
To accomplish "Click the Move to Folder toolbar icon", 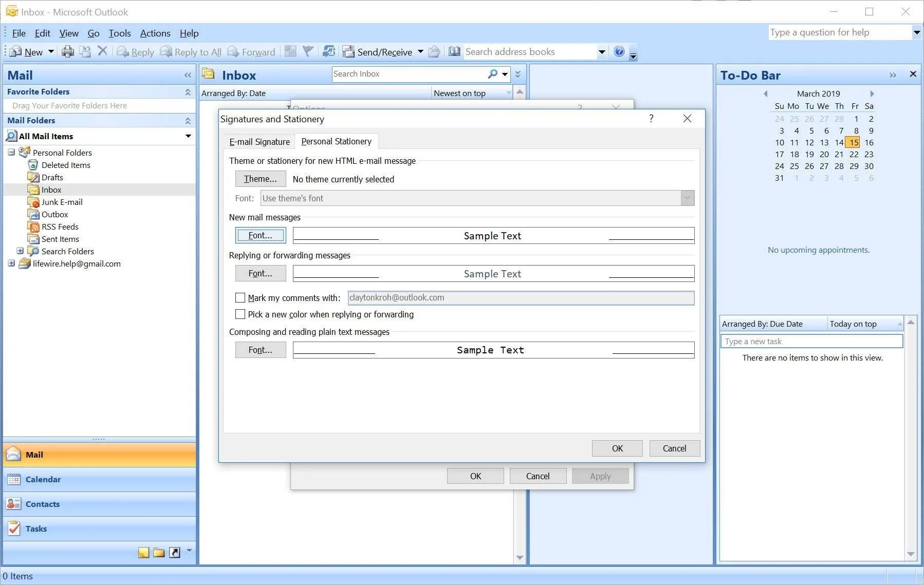I will tap(85, 51).
